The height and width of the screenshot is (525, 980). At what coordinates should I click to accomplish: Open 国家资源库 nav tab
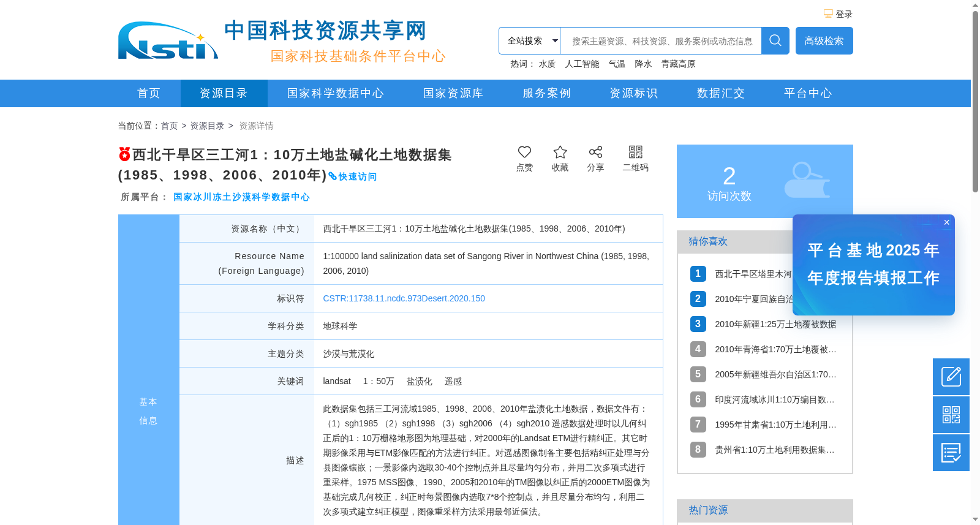click(x=453, y=93)
